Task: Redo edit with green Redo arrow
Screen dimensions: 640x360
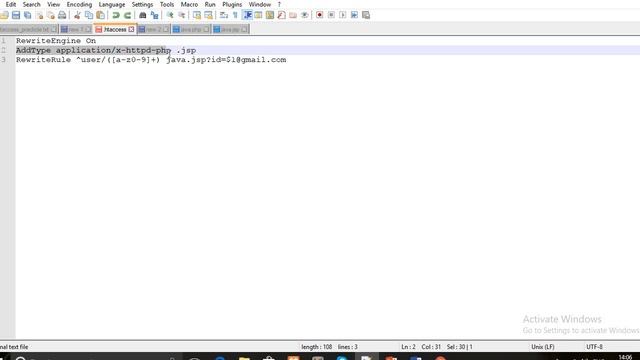Action: click(127, 15)
